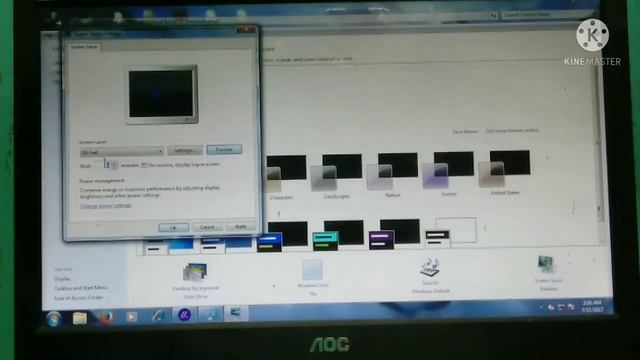Open Windows Explorer folder on taskbar

pos(80,318)
